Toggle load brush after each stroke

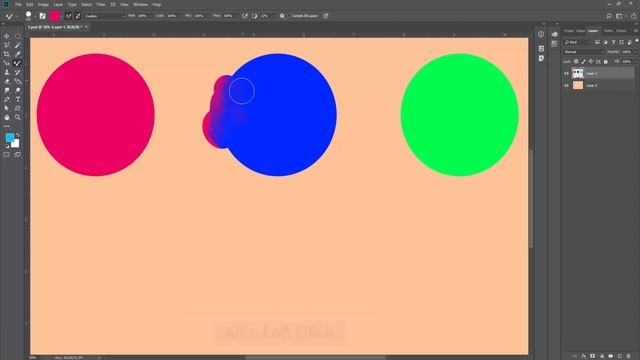point(68,16)
